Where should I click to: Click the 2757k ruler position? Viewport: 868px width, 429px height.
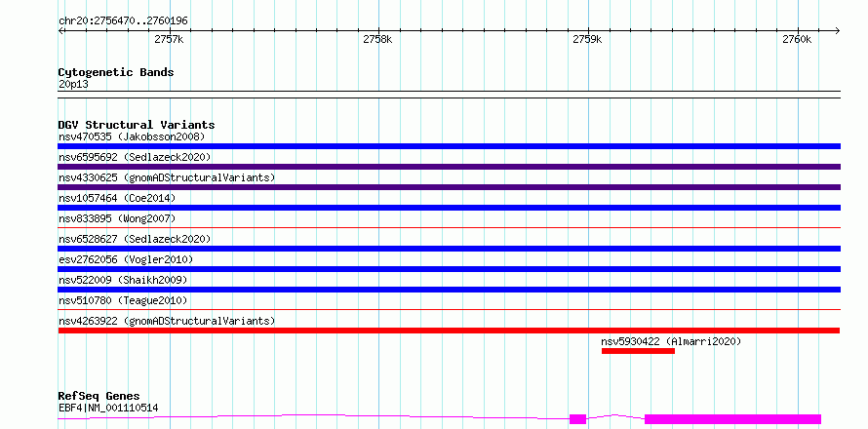click(169, 39)
